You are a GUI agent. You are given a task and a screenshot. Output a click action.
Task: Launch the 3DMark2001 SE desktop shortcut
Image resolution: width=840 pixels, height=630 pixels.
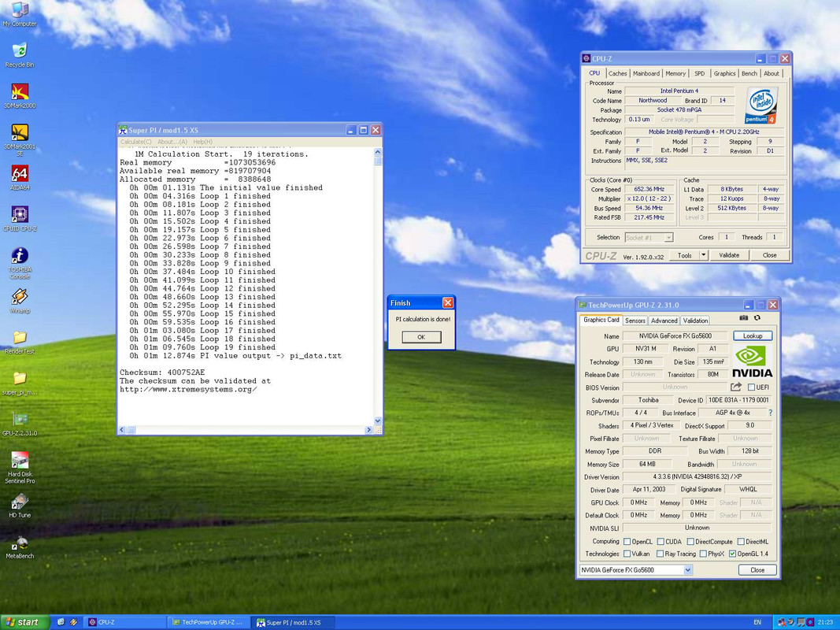click(x=20, y=140)
